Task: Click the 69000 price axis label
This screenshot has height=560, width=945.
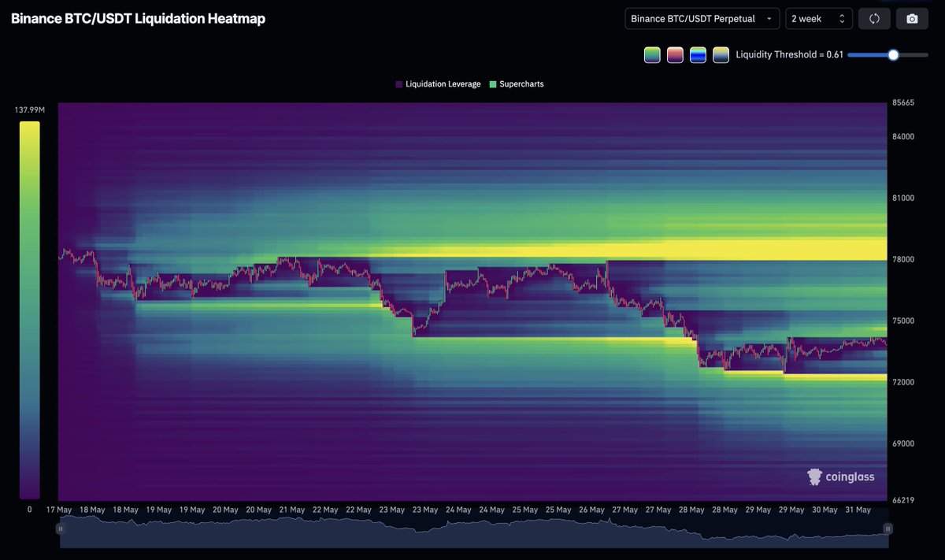Action: tap(904, 443)
